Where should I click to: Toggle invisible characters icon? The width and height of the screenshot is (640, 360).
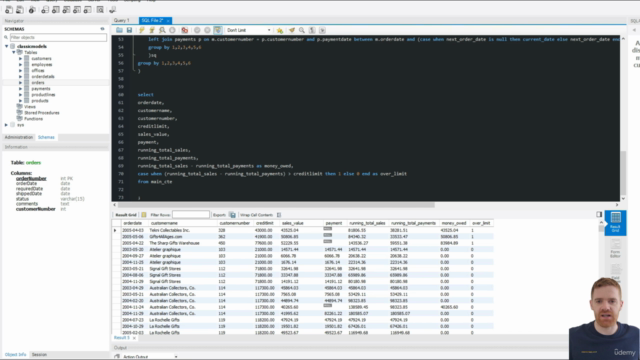coord(312,30)
